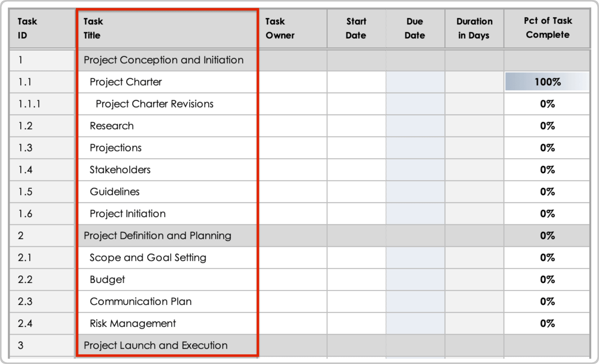This screenshot has width=599, height=364.
Task: Click the Project Charter Revisions subtask
Action: tap(154, 104)
